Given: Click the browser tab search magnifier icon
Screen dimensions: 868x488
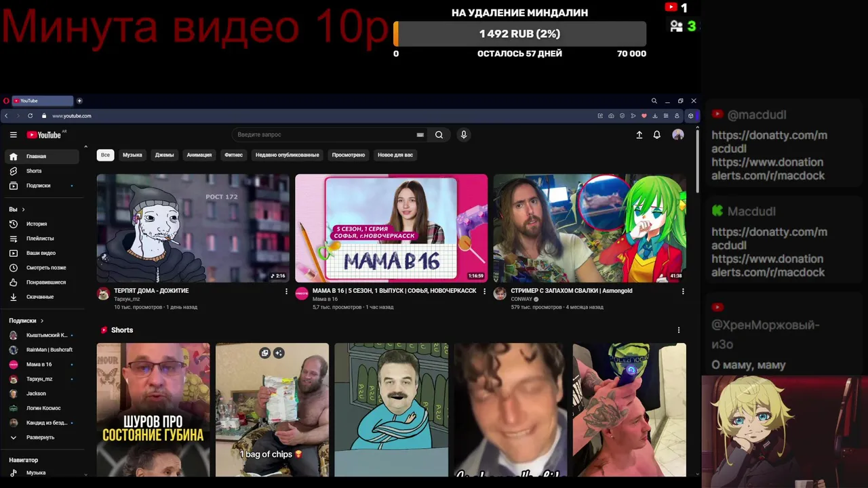Looking at the screenshot, I should pos(654,101).
